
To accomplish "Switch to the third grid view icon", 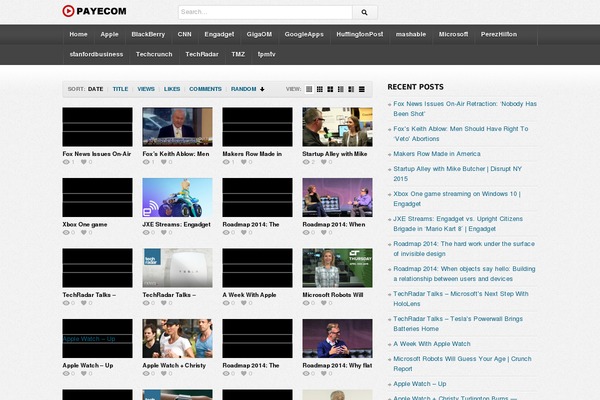I will point(330,89).
